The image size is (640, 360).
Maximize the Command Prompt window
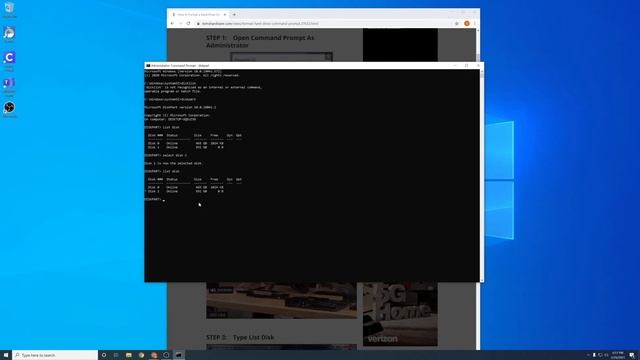[x=467, y=65]
